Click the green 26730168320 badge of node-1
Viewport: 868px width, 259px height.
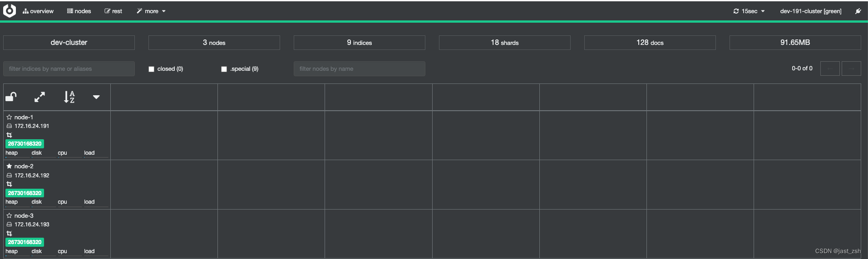25,144
